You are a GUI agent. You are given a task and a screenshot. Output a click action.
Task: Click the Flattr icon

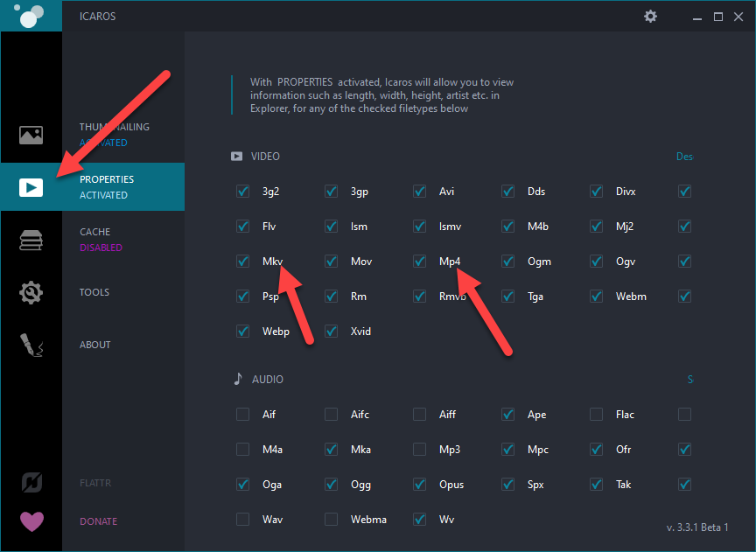31,483
